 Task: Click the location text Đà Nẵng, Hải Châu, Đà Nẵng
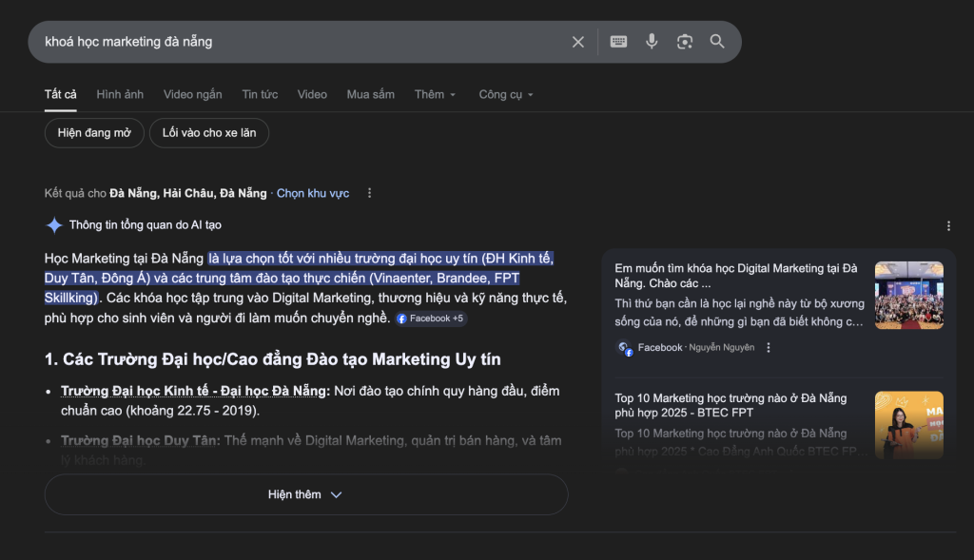188,193
